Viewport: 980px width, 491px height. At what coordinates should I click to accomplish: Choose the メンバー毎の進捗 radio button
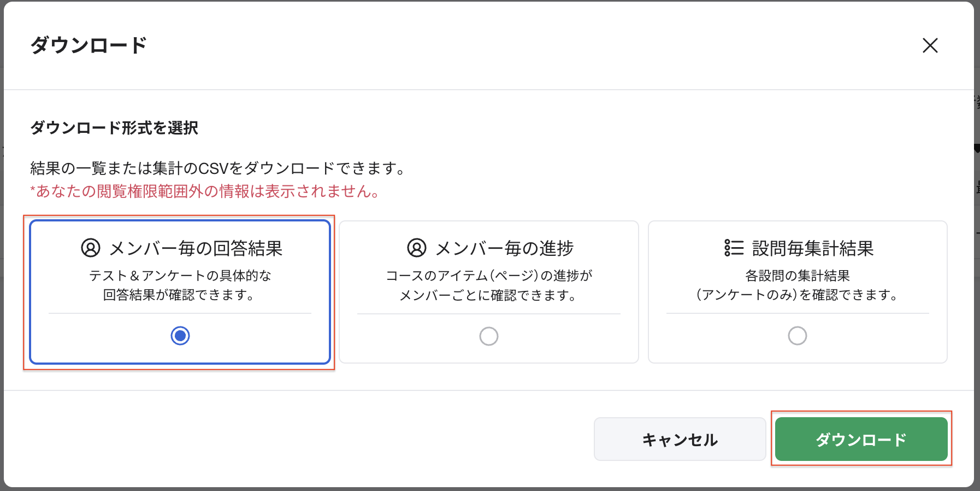[489, 336]
